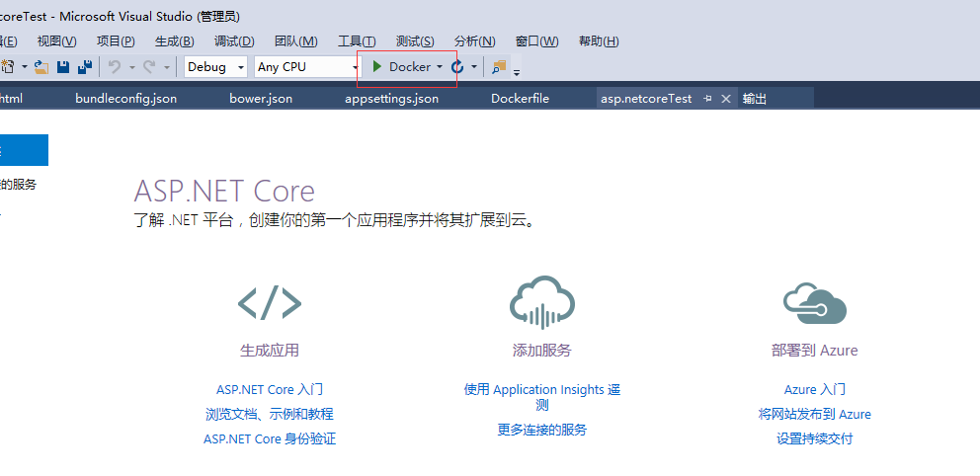Select the highlighted blue sidebar item

coord(24,150)
